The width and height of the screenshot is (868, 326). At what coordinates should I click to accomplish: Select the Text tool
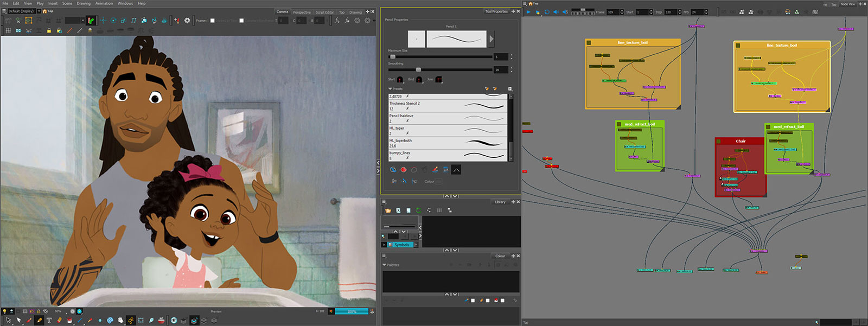(x=49, y=321)
